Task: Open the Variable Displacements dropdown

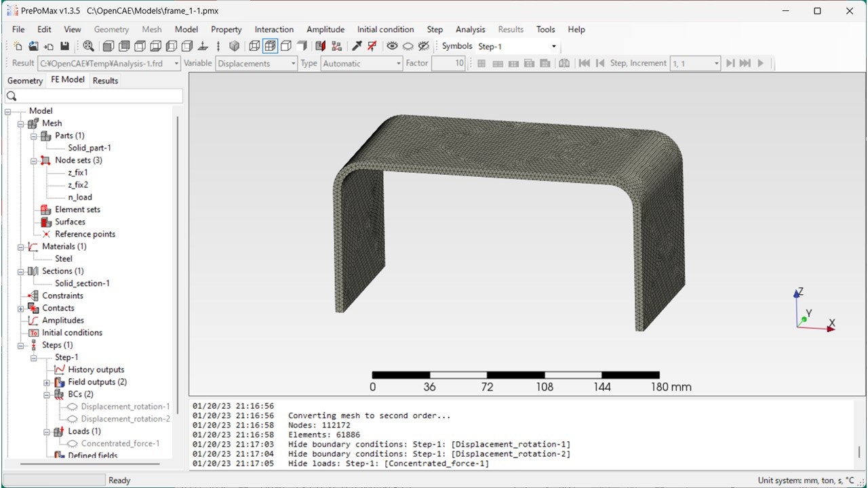Action: pos(256,63)
